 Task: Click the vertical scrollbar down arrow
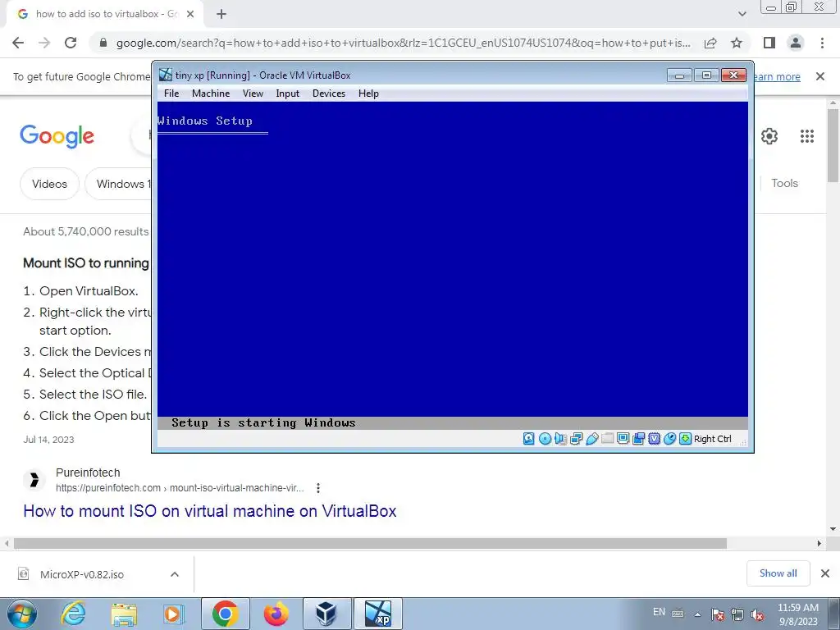click(833, 529)
